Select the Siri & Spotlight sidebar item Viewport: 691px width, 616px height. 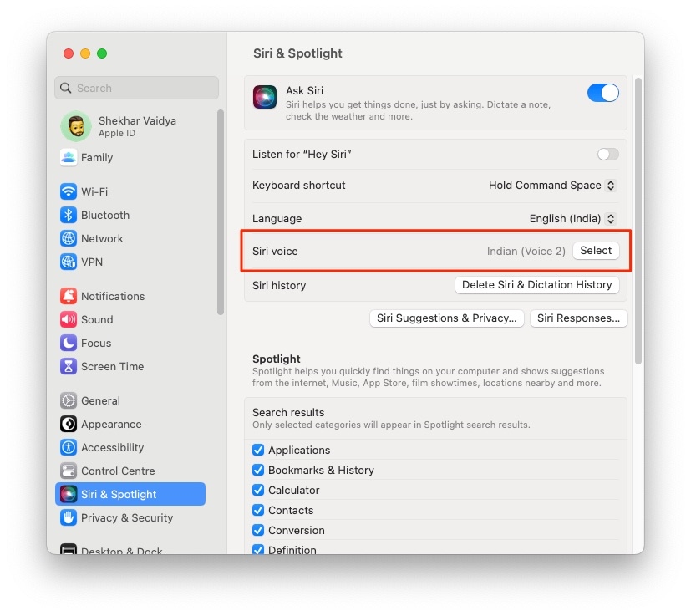click(130, 494)
